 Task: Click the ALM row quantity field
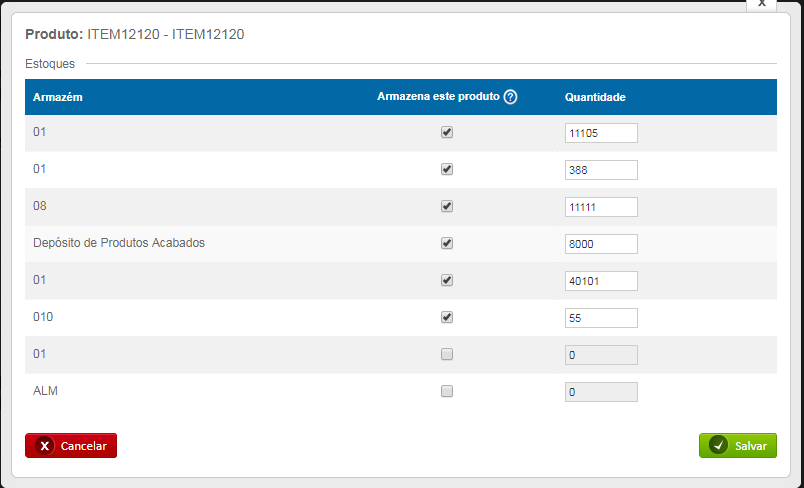coord(601,392)
